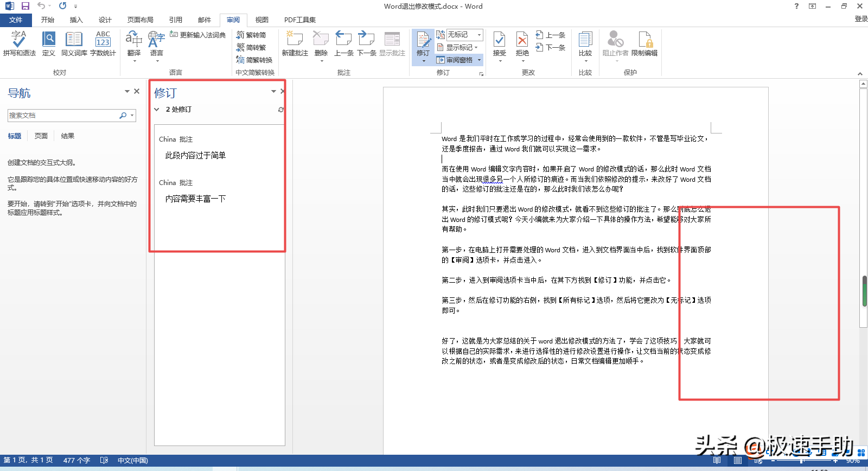
Task: Open the 页面布局 ribbon tab
Action: pyautogui.click(x=140, y=20)
